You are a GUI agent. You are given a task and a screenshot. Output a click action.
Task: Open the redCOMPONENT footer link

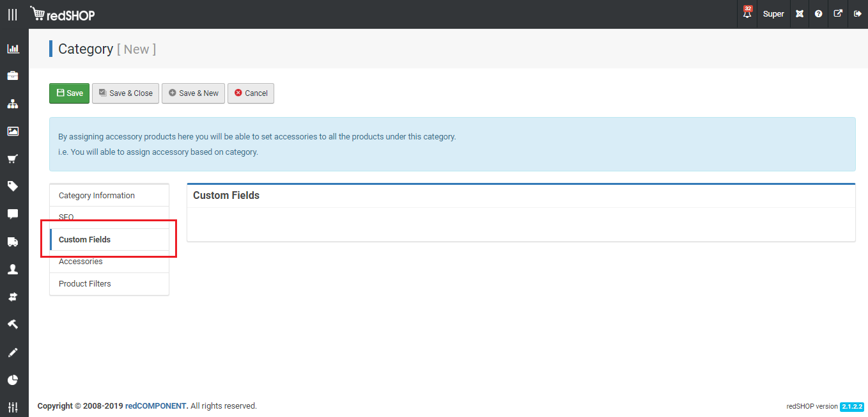click(x=157, y=406)
